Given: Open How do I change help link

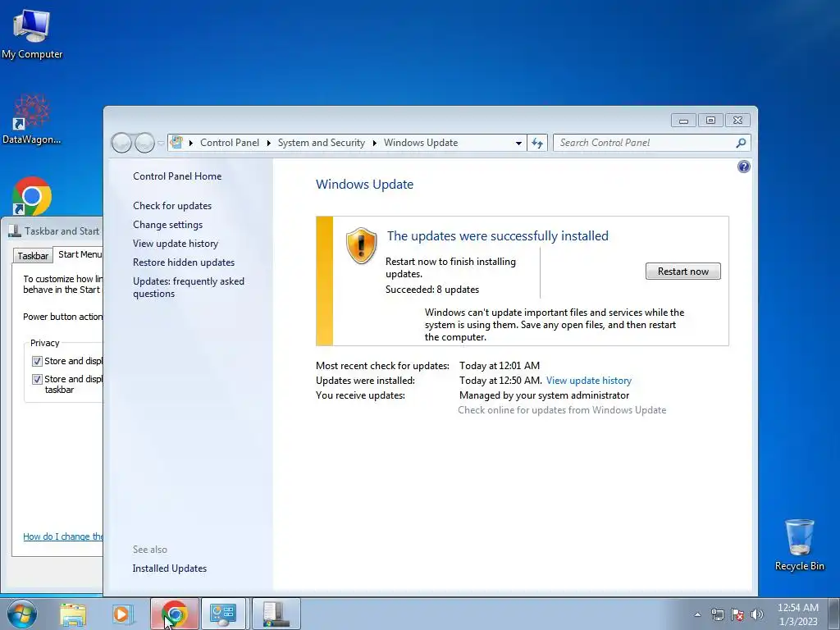Looking at the screenshot, I should coord(62,536).
